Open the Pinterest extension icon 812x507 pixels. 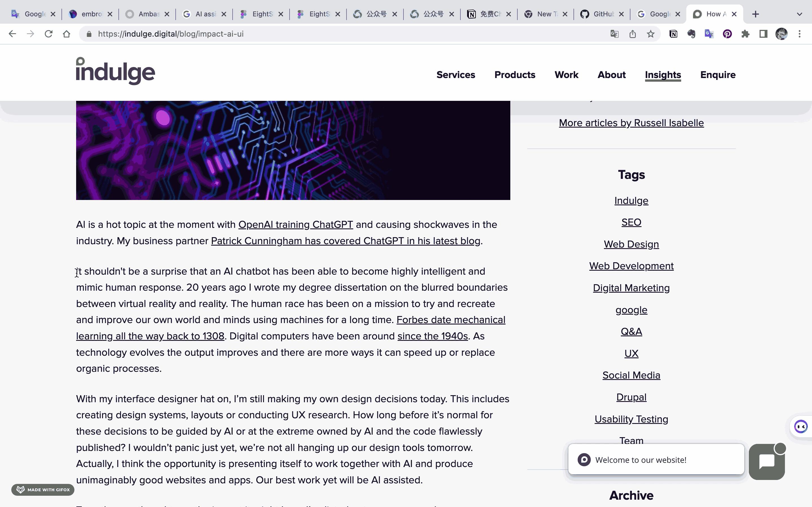pyautogui.click(x=727, y=34)
